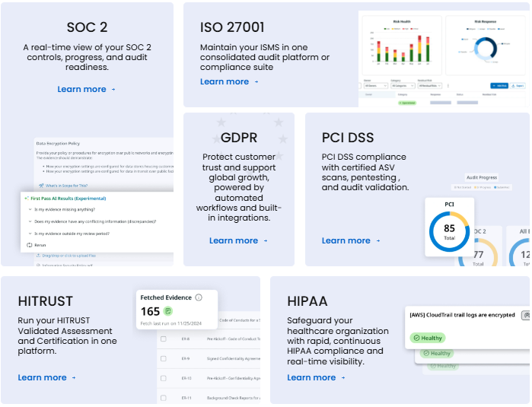Click the Audit Progress label

pos(482,177)
